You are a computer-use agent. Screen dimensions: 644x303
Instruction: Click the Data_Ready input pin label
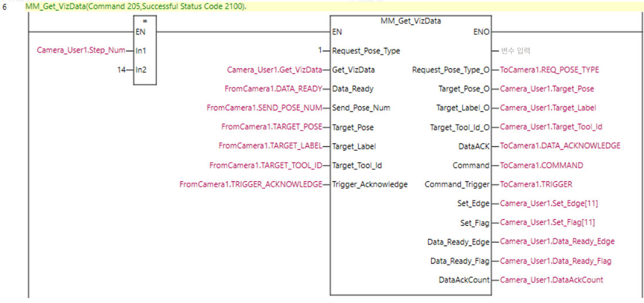(x=353, y=89)
